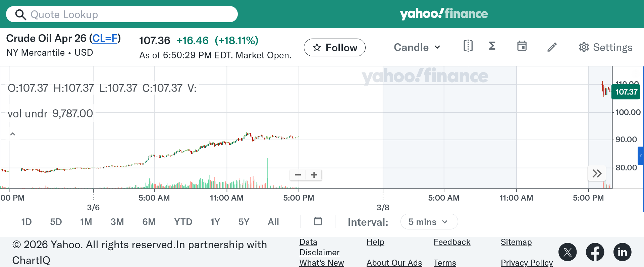
Task: Collapse the volume panel caret
Action: pos(13,134)
